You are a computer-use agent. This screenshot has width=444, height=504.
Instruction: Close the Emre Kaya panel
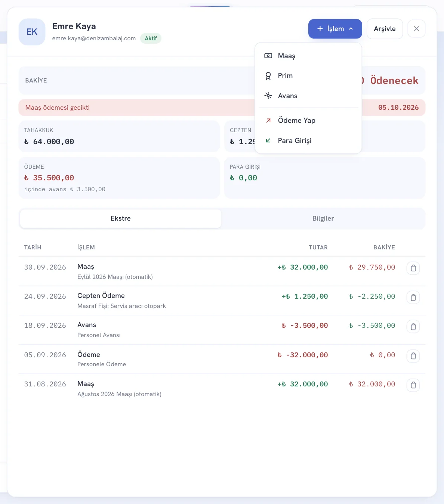click(x=416, y=29)
